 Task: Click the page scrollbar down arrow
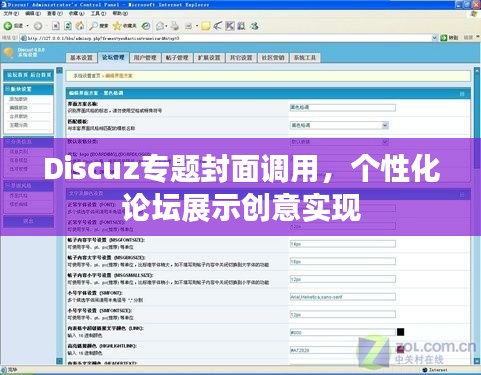pyautogui.click(x=477, y=361)
